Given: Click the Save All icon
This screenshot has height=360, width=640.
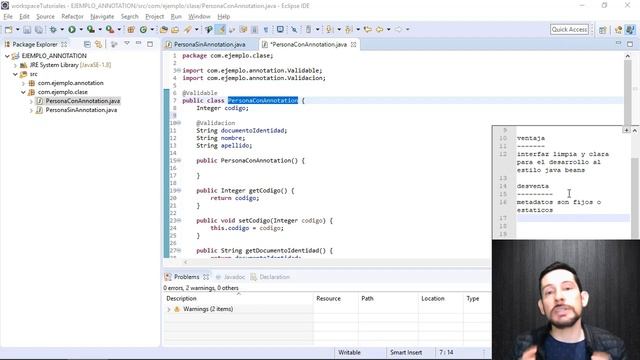Looking at the screenshot, I should click(x=39, y=29).
